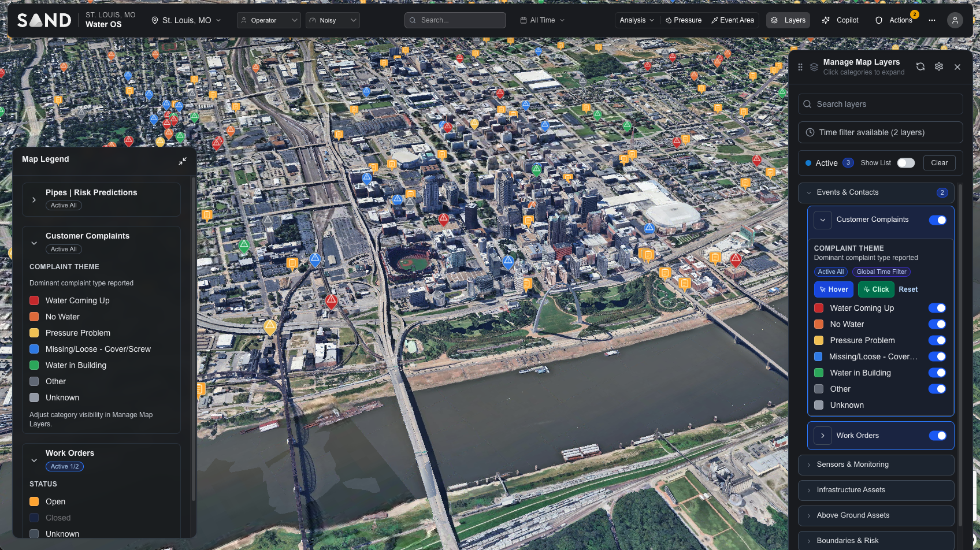This screenshot has width=980, height=550.
Task: Click the Pressure gauge icon
Action: pos(669,20)
